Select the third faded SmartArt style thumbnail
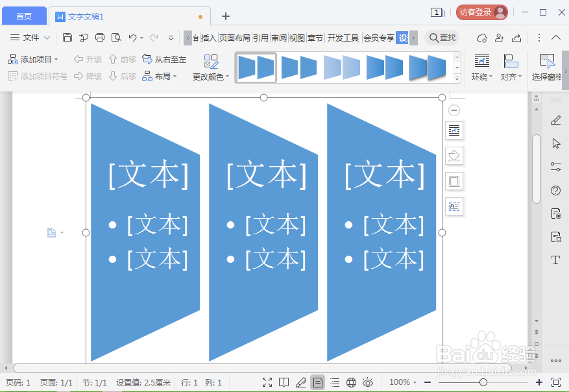569x392 pixels. pyautogui.click(x=341, y=67)
